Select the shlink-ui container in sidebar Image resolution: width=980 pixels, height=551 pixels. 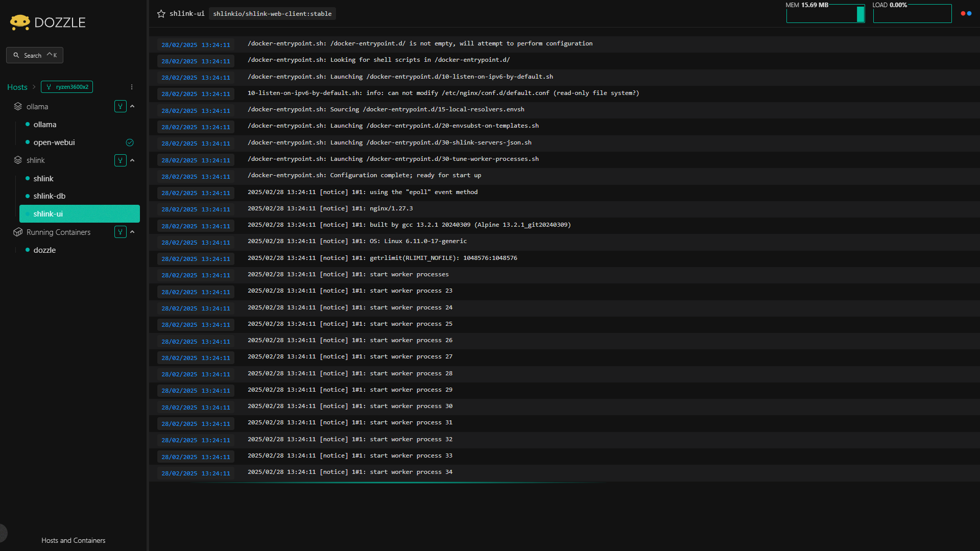(x=80, y=214)
